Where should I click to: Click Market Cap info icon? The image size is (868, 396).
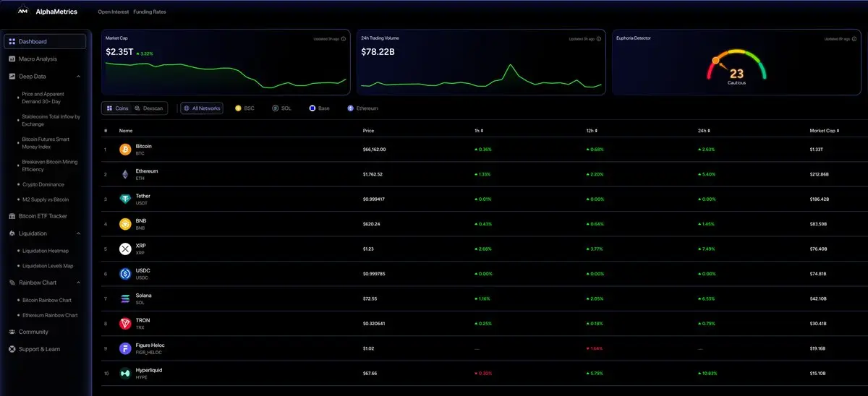click(x=344, y=39)
